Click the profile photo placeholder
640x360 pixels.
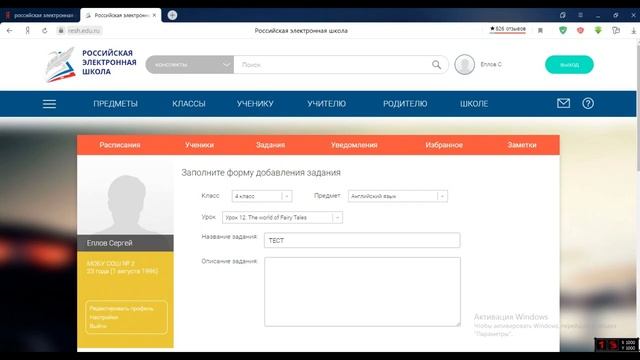(125, 195)
